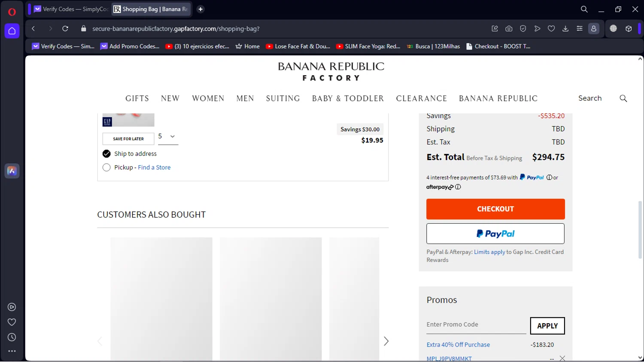Click the Banana Republic Factory logo
Viewport: 644px width, 362px height.
(x=331, y=71)
